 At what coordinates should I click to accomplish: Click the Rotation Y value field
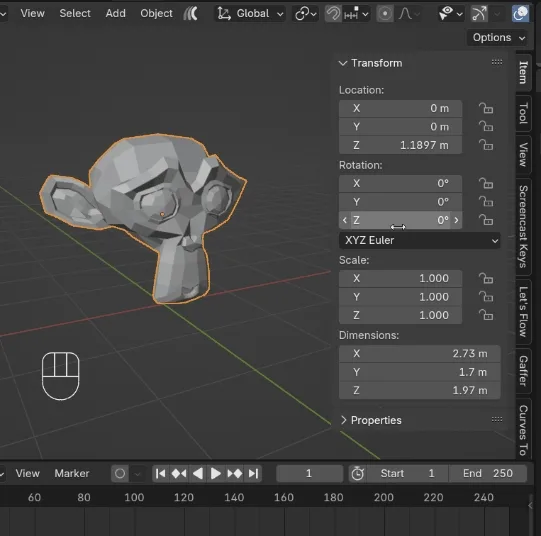pos(400,202)
